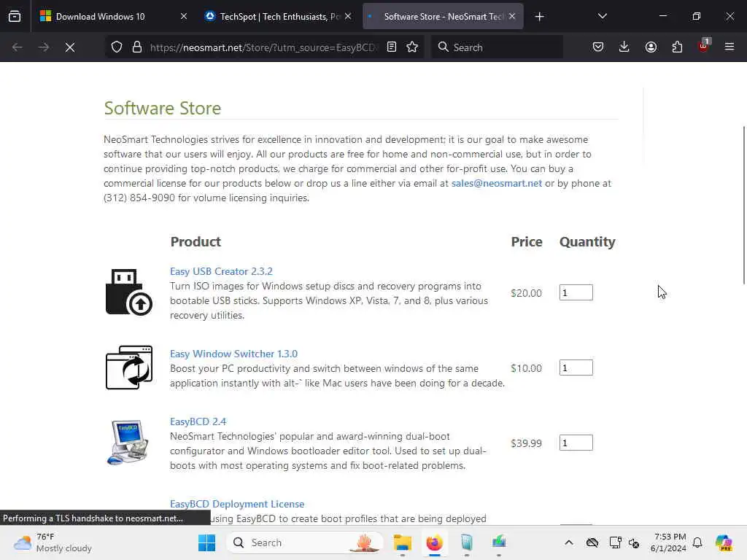Save page to Pocket

(598, 47)
